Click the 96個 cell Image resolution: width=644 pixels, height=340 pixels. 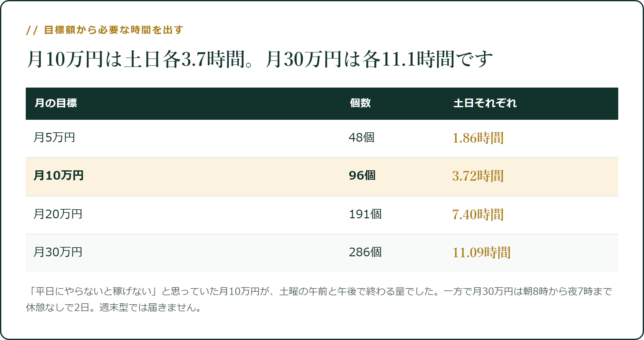(x=362, y=175)
